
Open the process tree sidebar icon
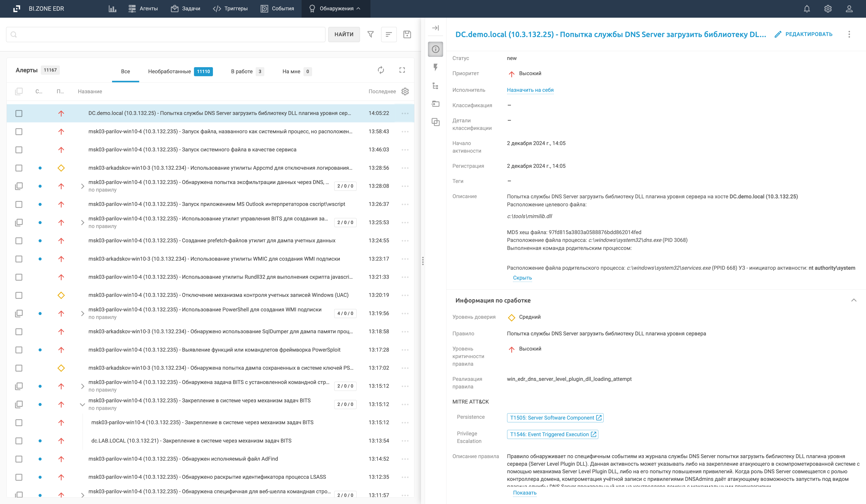pyautogui.click(x=435, y=86)
